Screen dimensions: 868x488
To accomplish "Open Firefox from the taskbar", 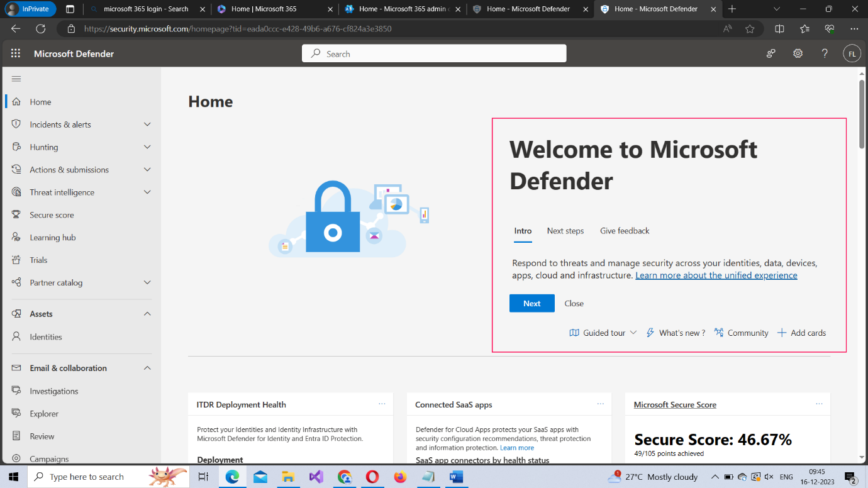I will (400, 477).
